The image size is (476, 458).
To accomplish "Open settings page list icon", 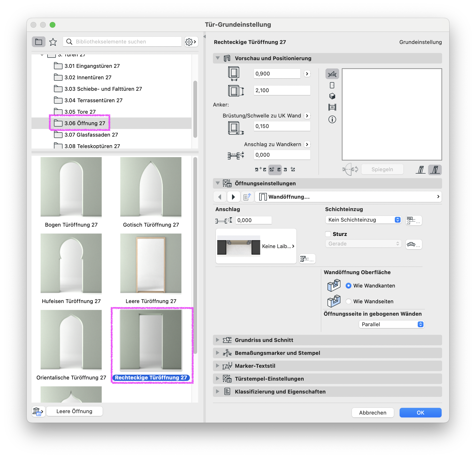I will click(247, 197).
